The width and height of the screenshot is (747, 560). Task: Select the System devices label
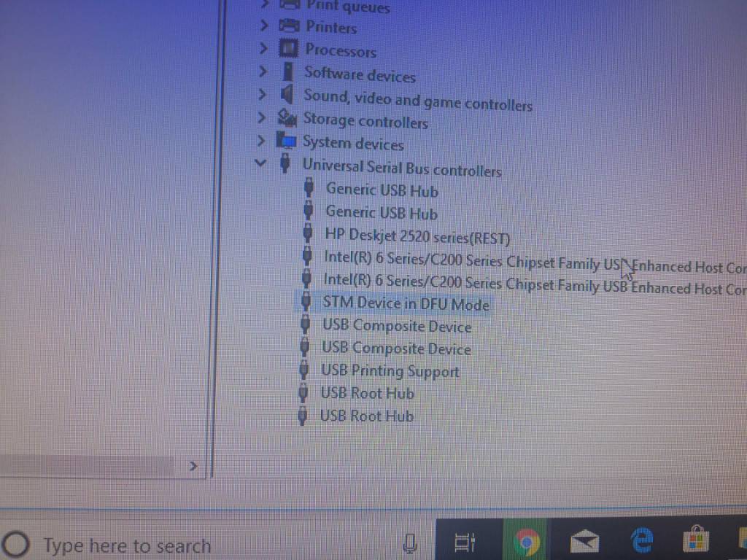(353, 143)
